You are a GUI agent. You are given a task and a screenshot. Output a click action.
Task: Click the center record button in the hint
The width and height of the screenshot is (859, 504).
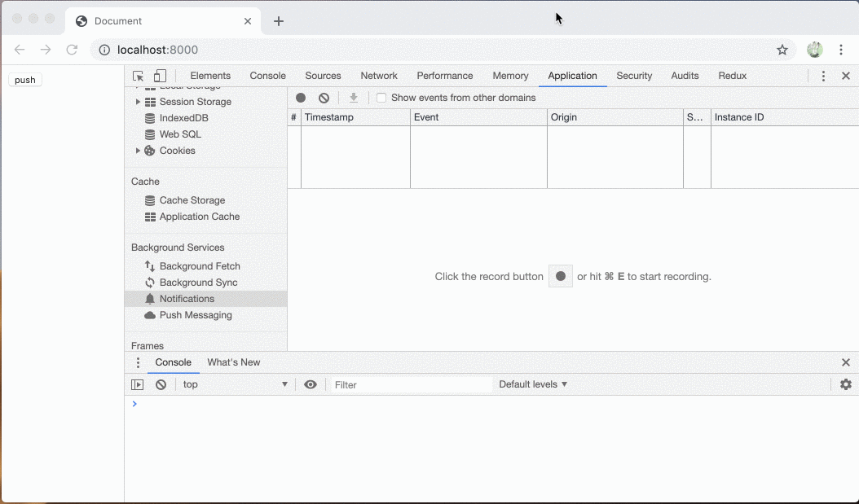561,276
